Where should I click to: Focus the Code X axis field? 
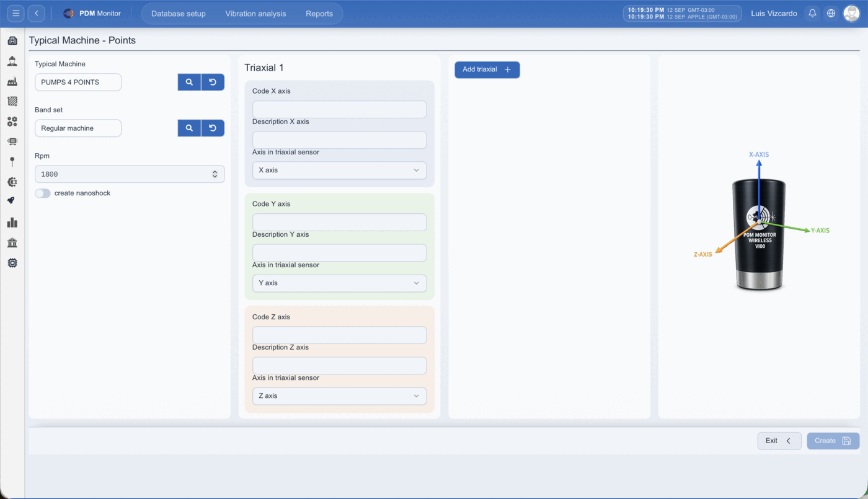[x=339, y=110]
